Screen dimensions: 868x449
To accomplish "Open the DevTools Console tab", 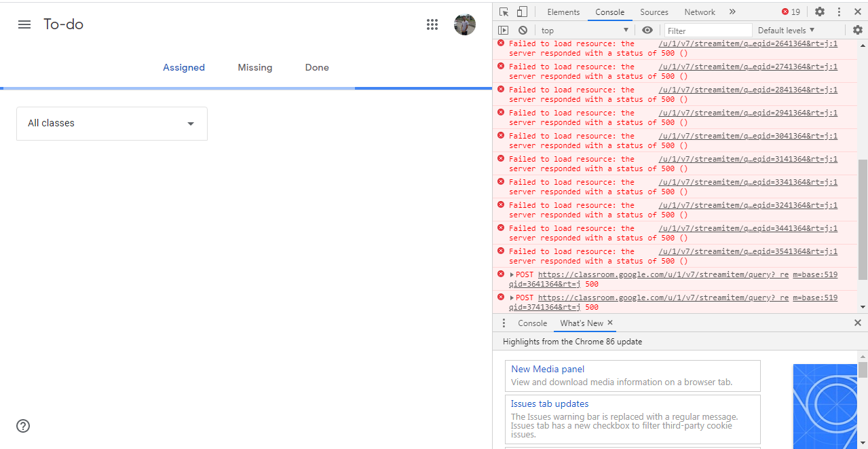I will click(610, 12).
